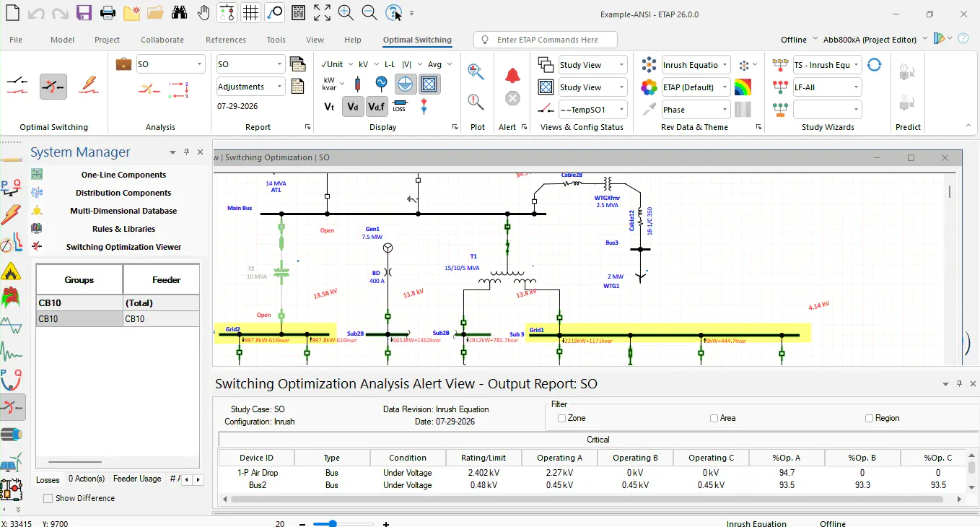This screenshot has width=980, height=527.
Task: Check the Show Difference checkbox
Action: pyautogui.click(x=48, y=498)
